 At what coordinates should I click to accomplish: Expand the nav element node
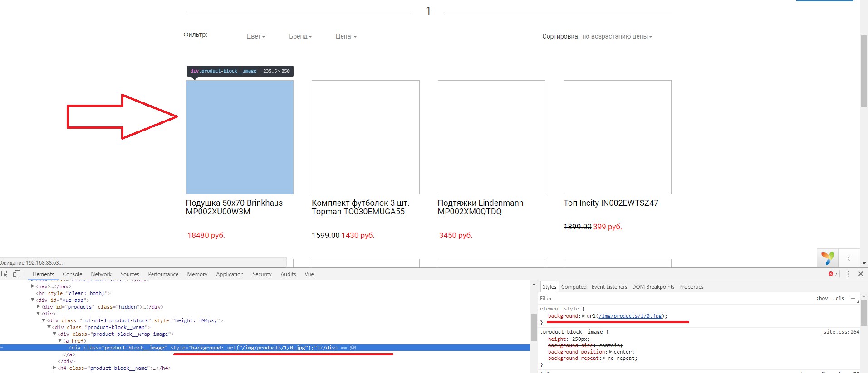(33, 286)
